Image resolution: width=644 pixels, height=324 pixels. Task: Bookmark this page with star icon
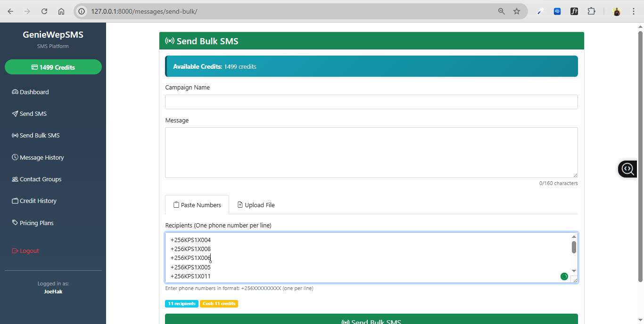[x=517, y=11]
